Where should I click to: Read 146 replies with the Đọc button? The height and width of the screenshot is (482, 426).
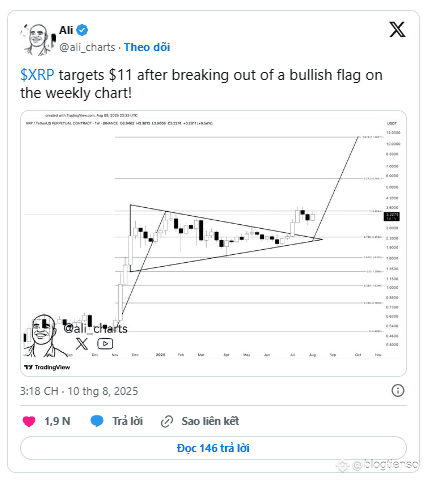pyautogui.click(x=213, y=448)
